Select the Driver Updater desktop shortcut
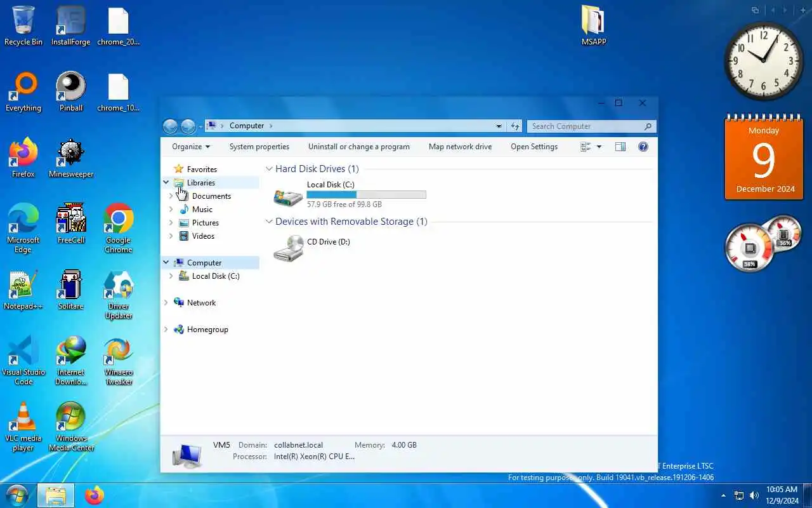This screenshot has height=508, width=812. click(x=119, y=295)
